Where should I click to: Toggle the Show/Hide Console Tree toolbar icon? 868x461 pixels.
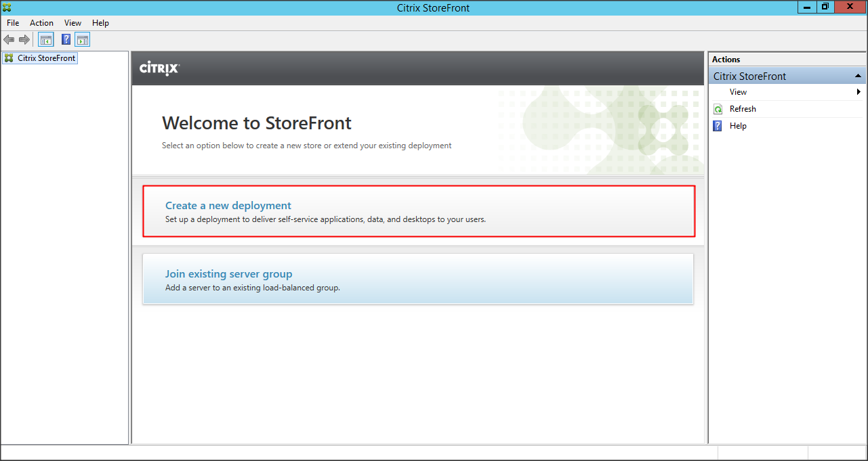click(x=45, y=40)
